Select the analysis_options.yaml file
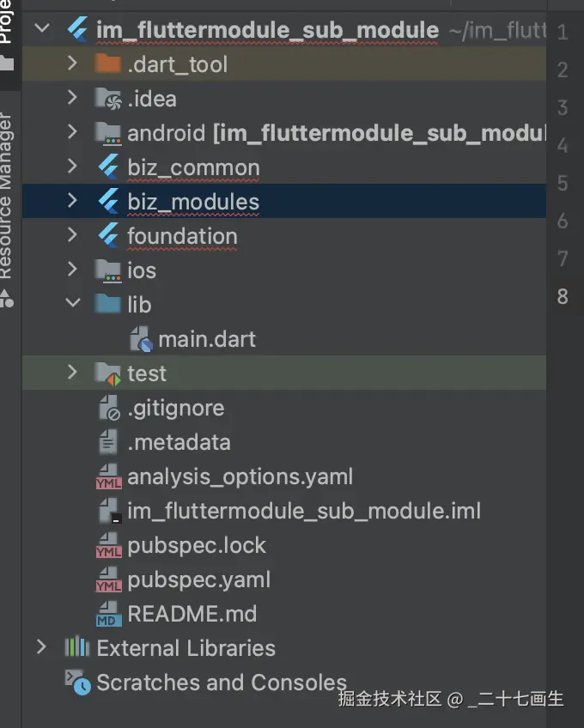 pos(240,476)
